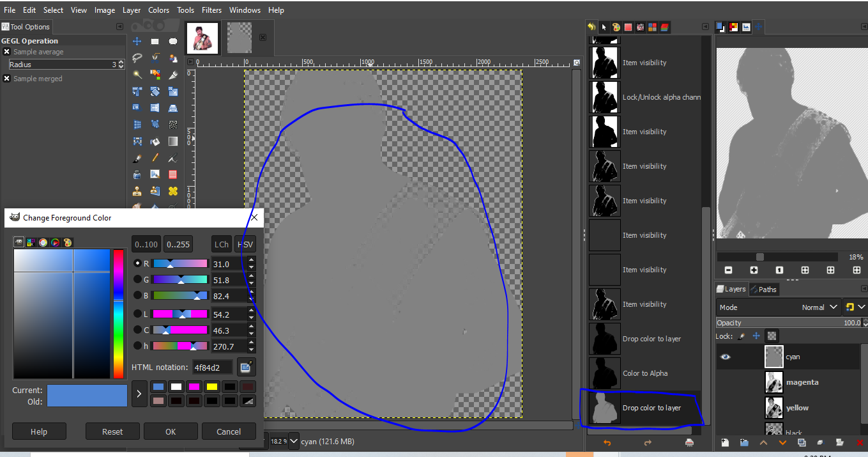868x457 pixels.
Task: Pick the Fuzzy Select magic wand tool
Action: 137,75
